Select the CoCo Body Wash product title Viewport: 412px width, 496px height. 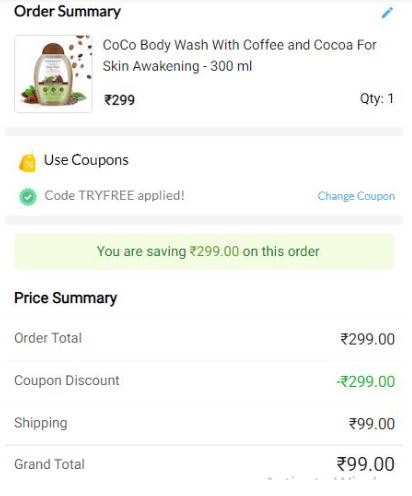pyautogui.click(x=239, y=55)
